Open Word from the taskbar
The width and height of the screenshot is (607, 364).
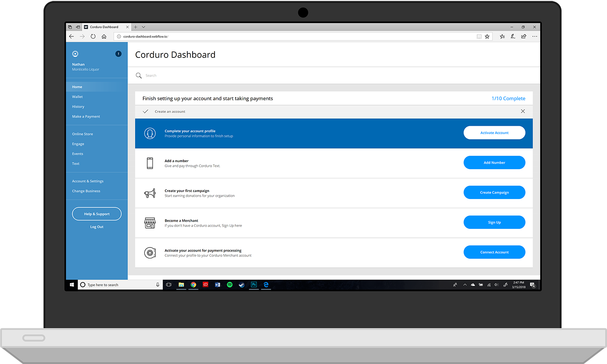(x=217, y=285)
